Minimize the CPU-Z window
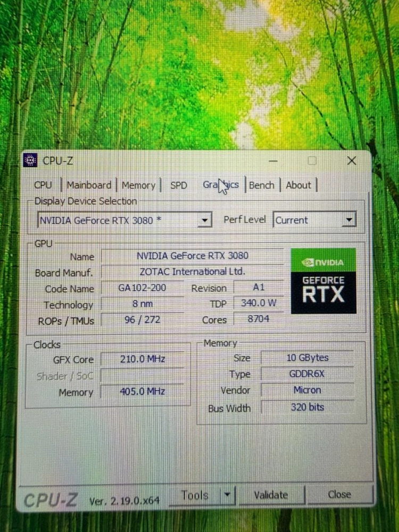399x532 pixels. [x=273, y=161]
